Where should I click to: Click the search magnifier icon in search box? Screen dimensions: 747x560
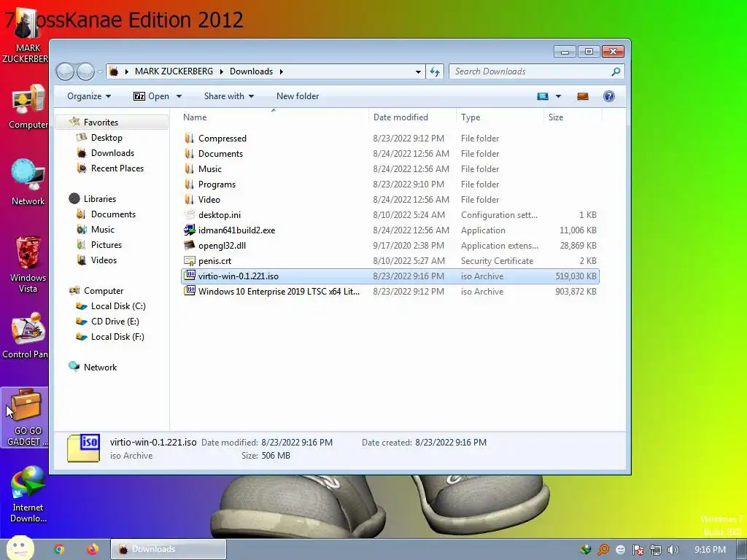[x=616, y=71]
